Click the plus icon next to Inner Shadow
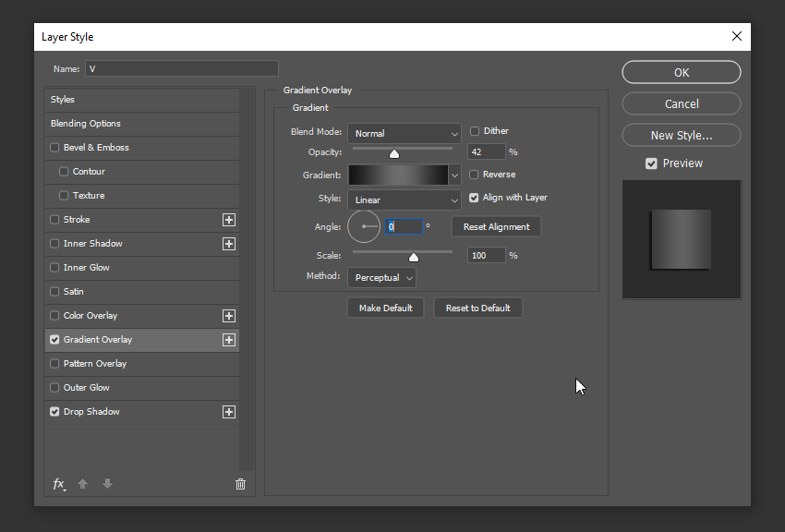 228,243
